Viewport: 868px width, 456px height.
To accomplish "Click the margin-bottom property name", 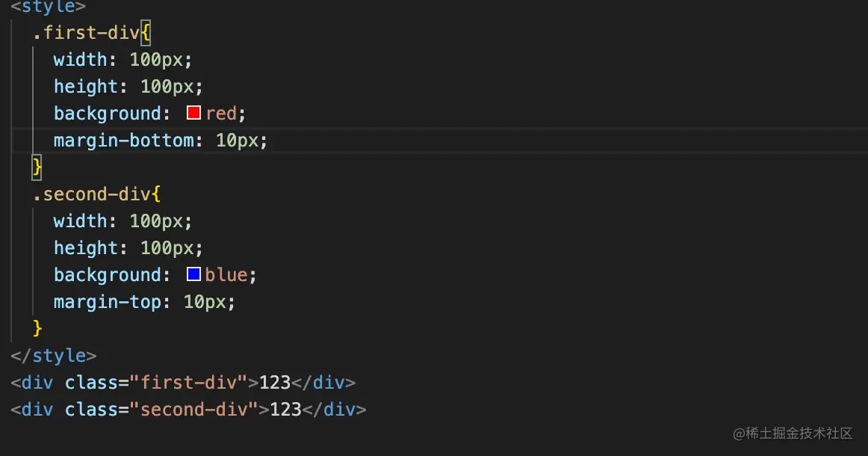I will coord(124,141).
